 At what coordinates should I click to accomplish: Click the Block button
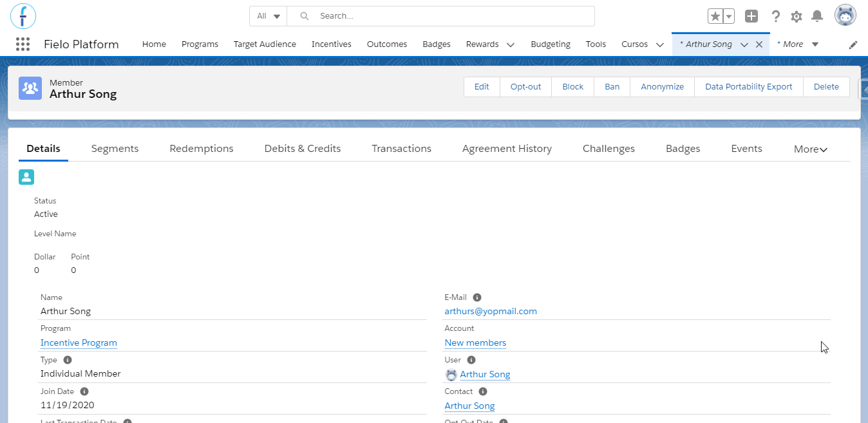point(572,87)
